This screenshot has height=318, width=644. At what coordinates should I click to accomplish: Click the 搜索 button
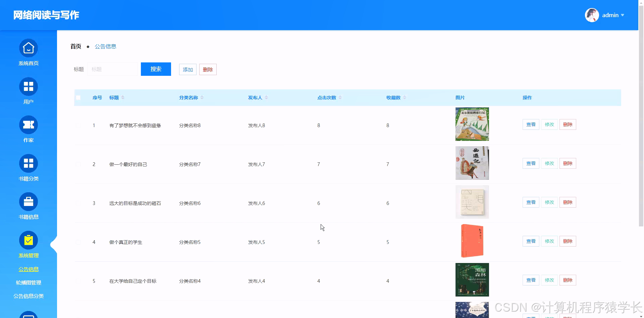click(156, 69)
